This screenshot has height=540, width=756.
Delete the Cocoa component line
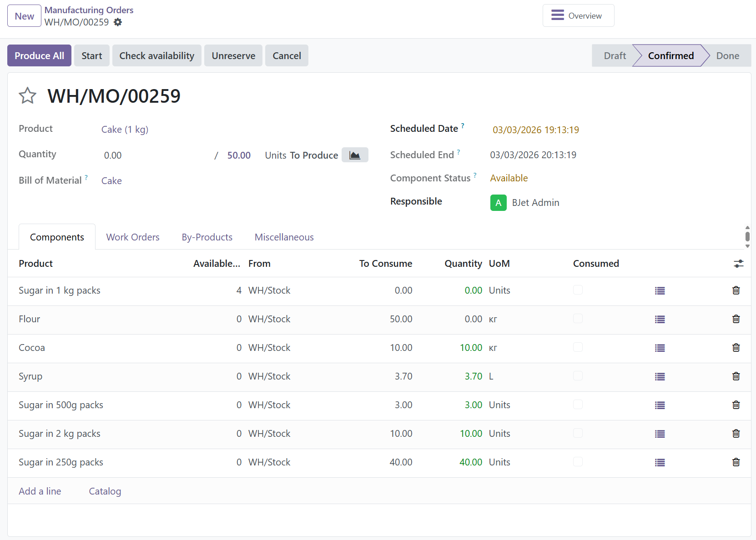(x=736, y=348)
